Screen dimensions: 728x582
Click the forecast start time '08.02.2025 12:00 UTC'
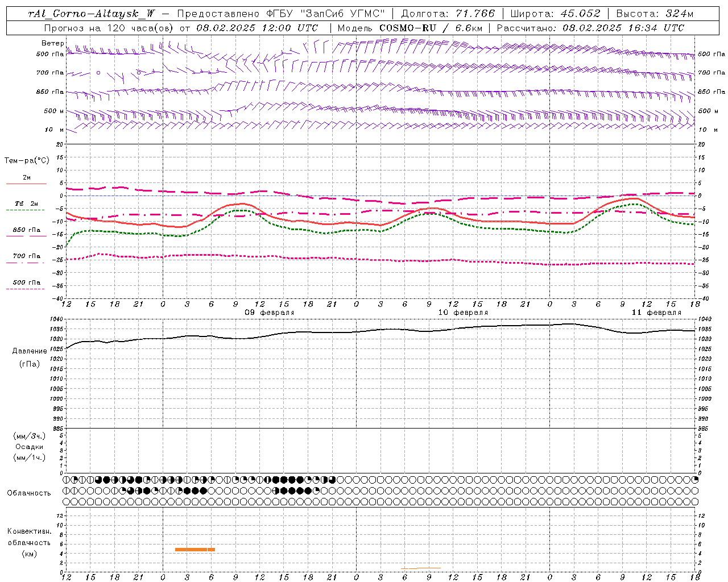257,27
